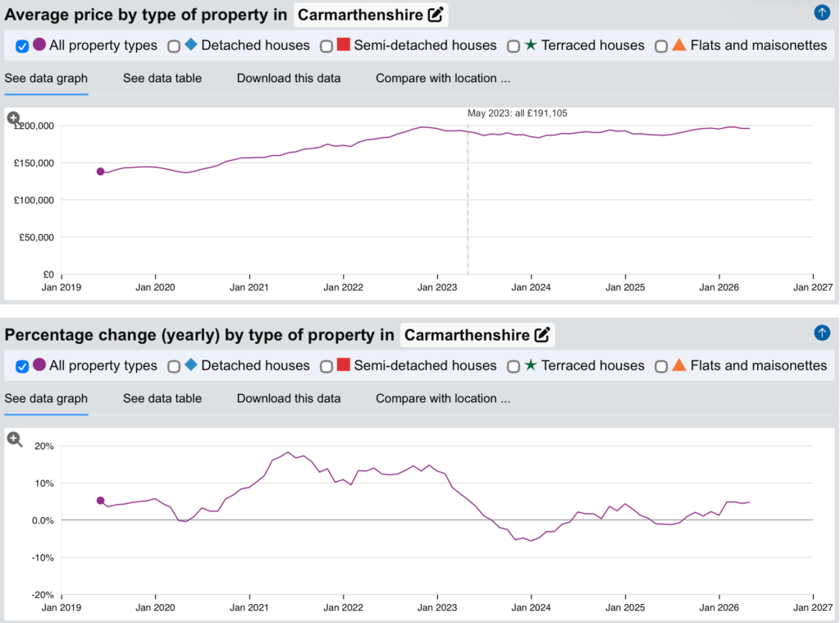The height and width of the screenshot is (623, 840).
Task: Tick Flats and maisonettes checkbox in Percentage change section
Action: pos(661,367)
